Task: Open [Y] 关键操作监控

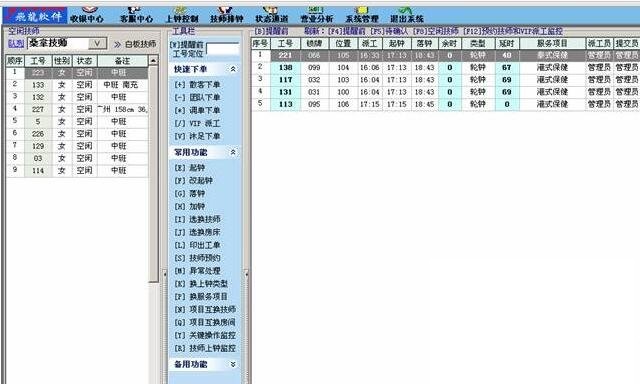Action: point(205,335)
